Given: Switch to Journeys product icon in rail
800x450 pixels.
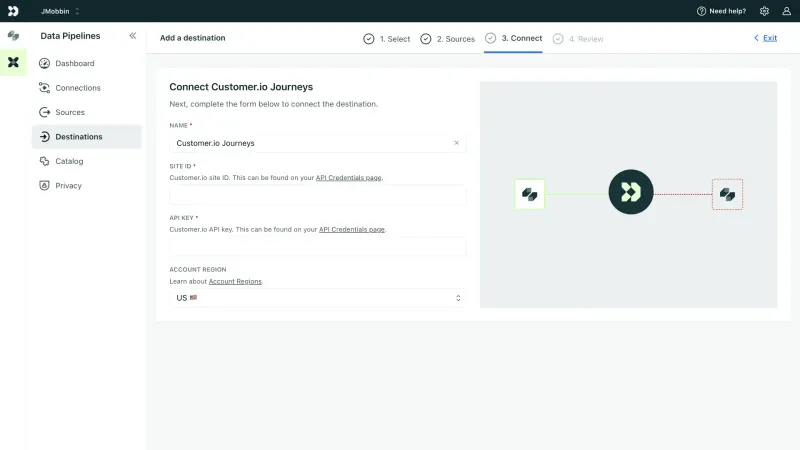Looking at the screenshot, I should click(x=13, y=36).
